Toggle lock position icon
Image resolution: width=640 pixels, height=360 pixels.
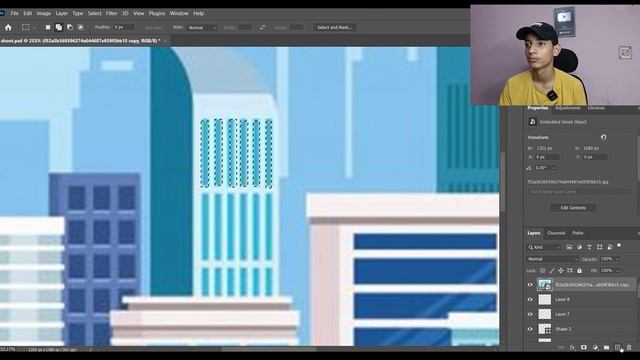click(x=561, y=271)
